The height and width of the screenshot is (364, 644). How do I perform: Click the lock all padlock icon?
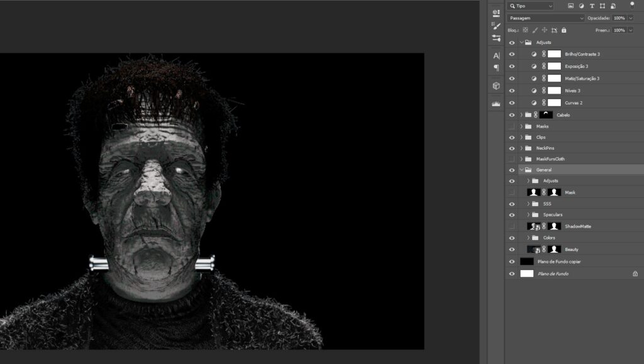click(x=563, y=30)
